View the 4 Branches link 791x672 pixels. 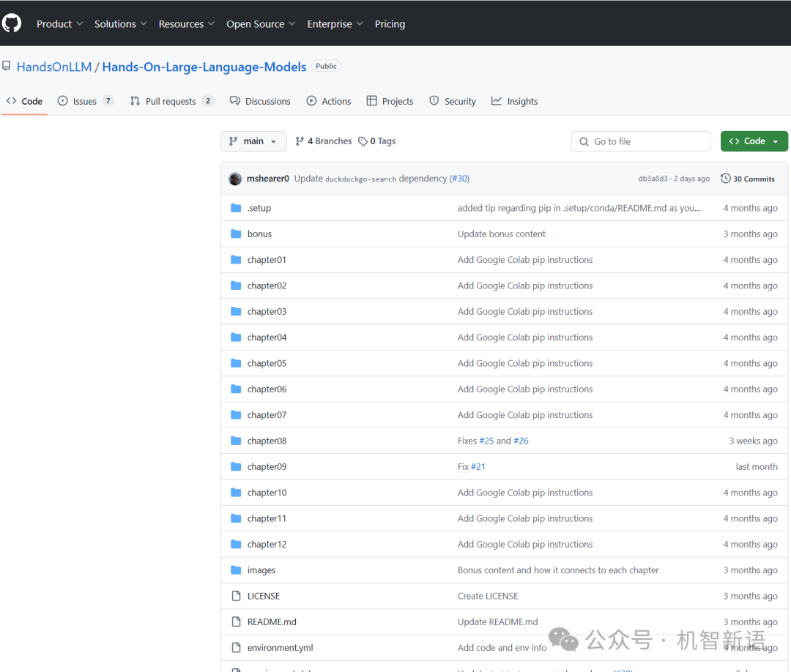(x=324, y=141)
